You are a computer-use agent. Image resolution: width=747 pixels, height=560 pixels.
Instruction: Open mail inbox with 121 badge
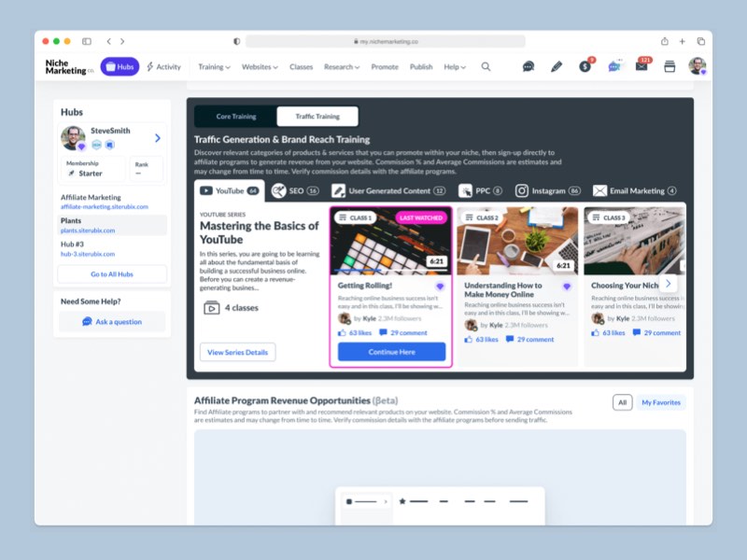[641, 67]
